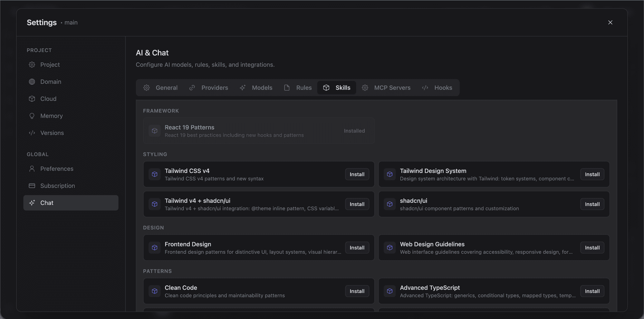Image resolution: width=644 pixels, height=319 pixels.
Task: Click the cube icon on the Skills tab
Action: click(326, 88)
